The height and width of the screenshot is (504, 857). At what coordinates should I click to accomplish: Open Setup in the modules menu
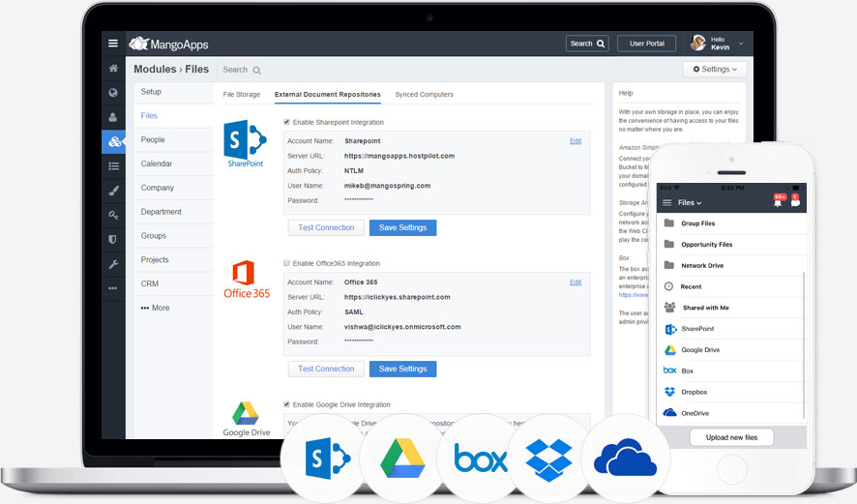tap(173, 92)
